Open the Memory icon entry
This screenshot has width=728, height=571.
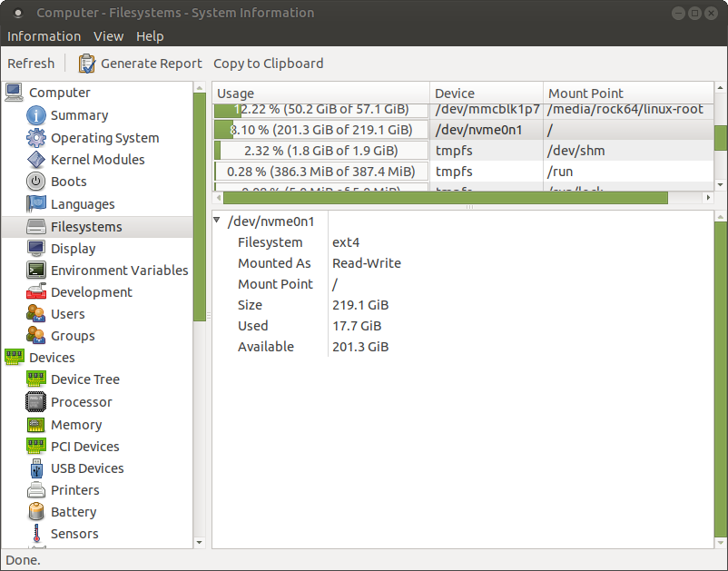36,425
